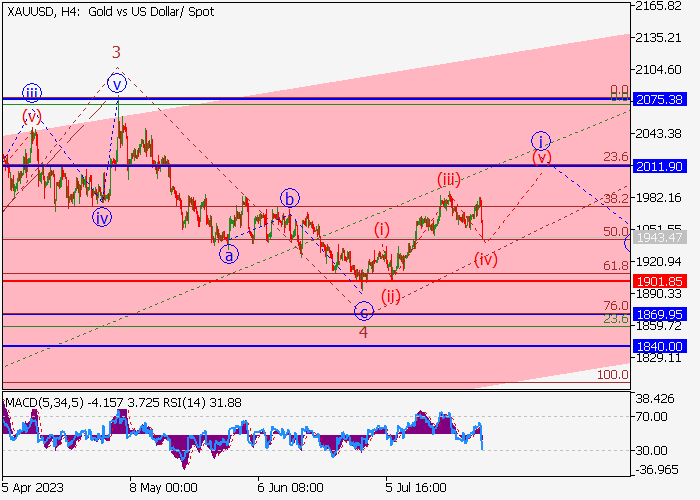Viewport: 700px width, 500px height.
Task: Click the circled blue iii wave label
Action: click(x=32, y=93)
